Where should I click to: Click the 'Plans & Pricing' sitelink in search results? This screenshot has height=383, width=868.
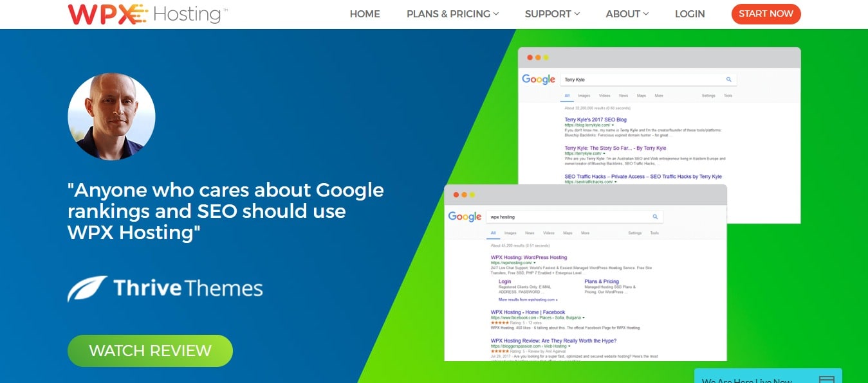pyautogui.click(x=602, y=281)
